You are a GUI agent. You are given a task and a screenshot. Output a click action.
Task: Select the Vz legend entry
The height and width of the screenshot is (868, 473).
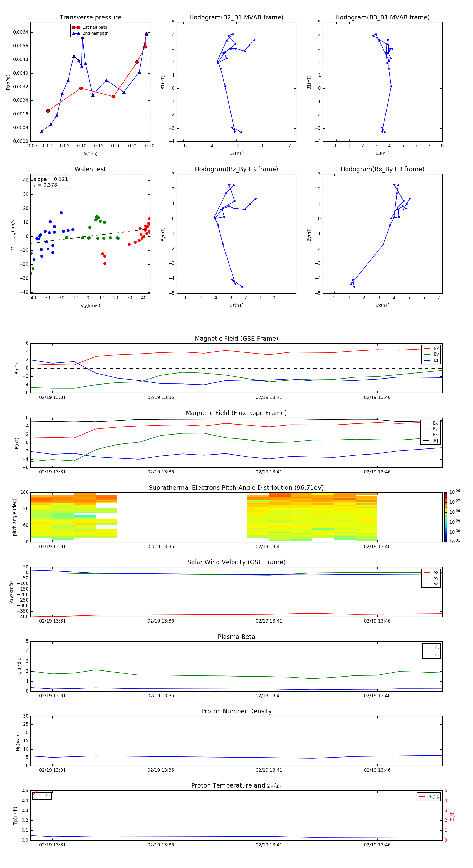[x=431, y=584]
